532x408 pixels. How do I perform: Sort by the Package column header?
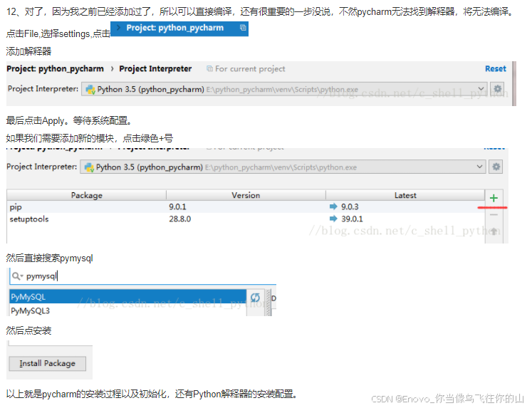click(x=86, y=195)
